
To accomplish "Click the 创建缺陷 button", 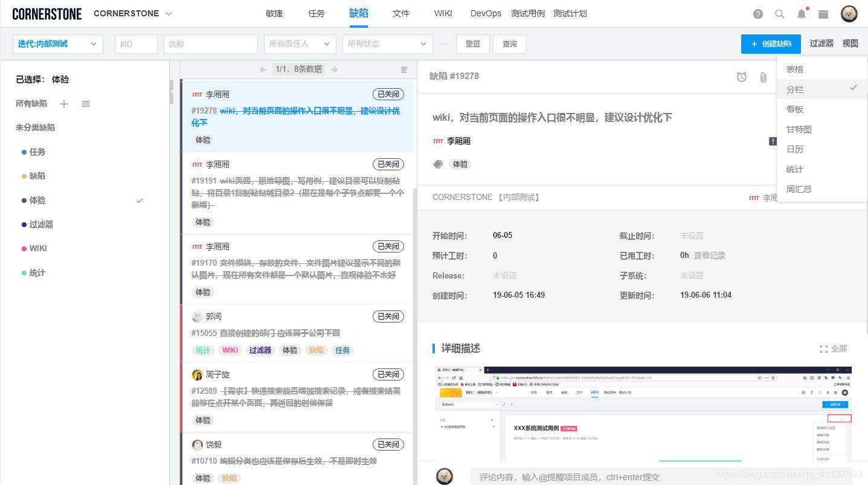I will pos(771,43).
